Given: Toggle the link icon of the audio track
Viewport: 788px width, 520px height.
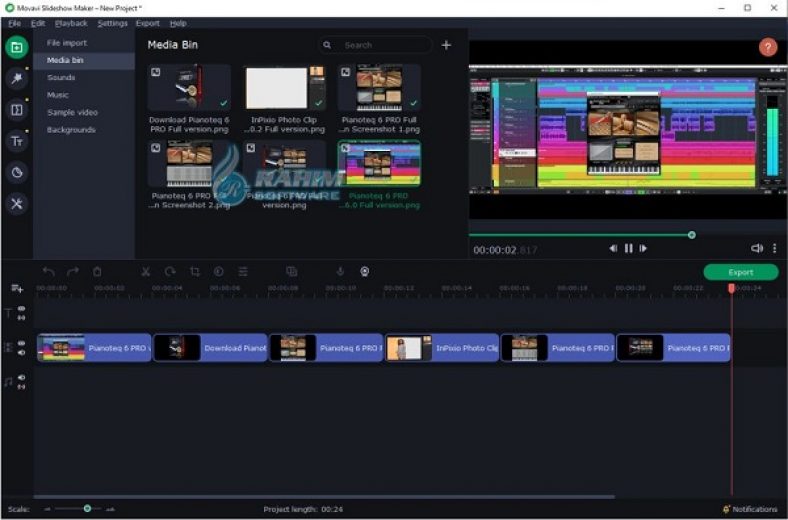Looking at the screenshot, I should tap(22, 387).
